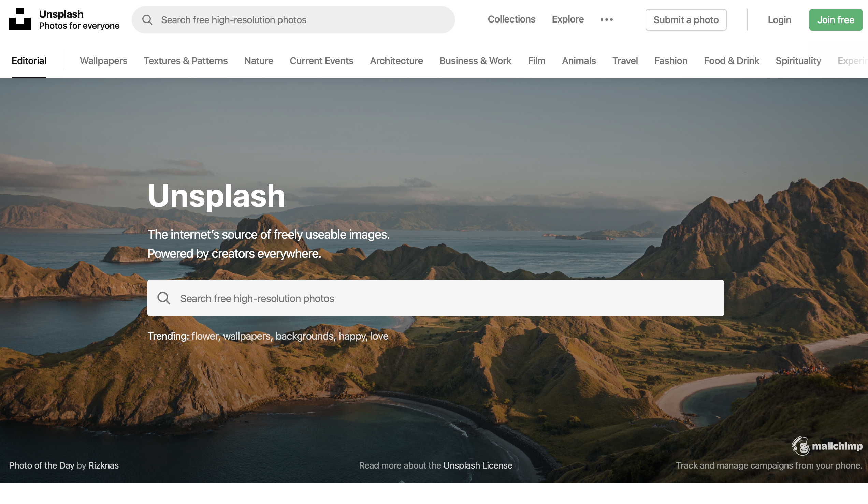This screenshot has height=504, width=868.
Task: Select the Film category
Action: click(537, 61)
